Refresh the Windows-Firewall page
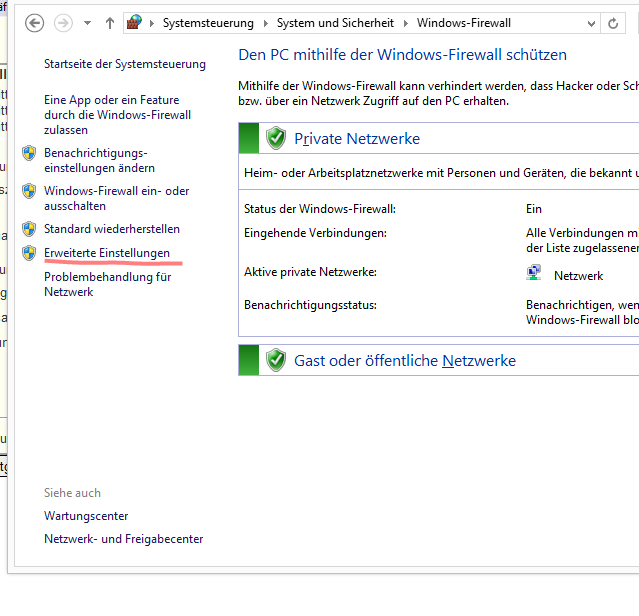This screenshot has width=639, height=616. tap(613, 23)
